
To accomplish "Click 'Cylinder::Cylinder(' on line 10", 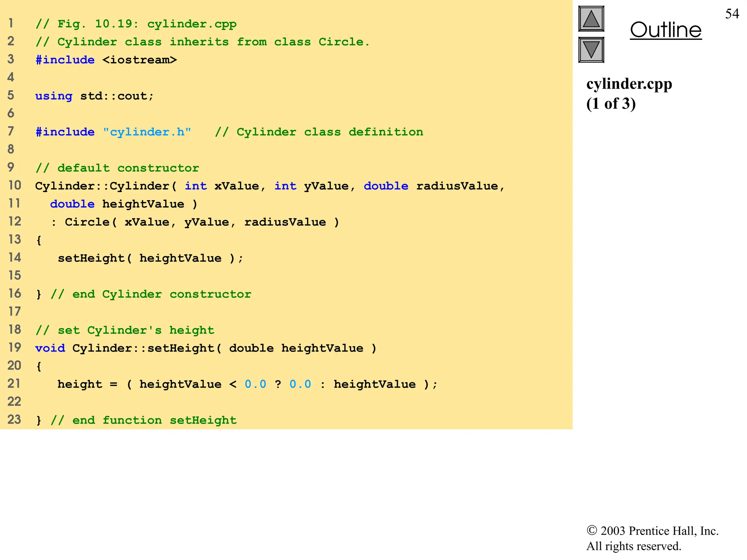I will coord(106,186).
